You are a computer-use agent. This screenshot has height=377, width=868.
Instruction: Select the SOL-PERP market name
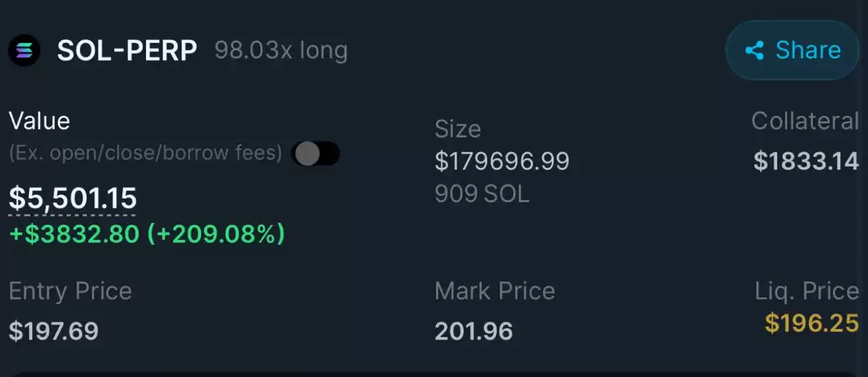coord(127,51)
